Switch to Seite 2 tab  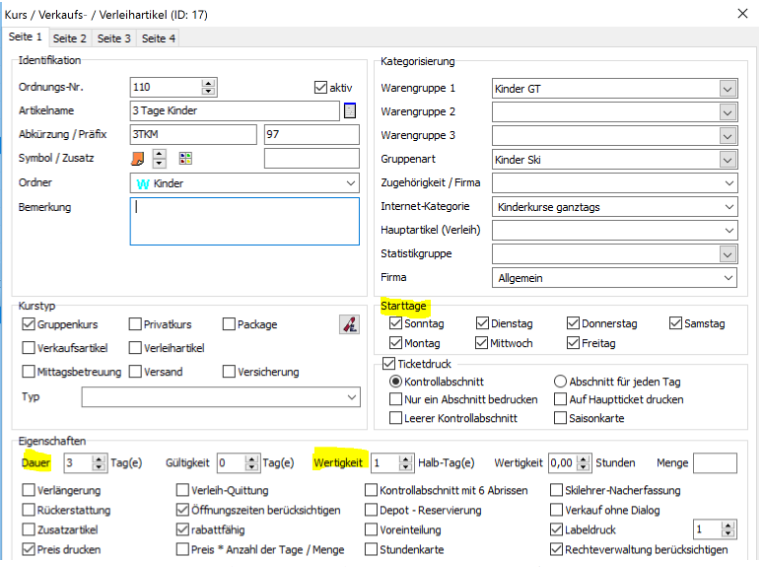[69, 38]
